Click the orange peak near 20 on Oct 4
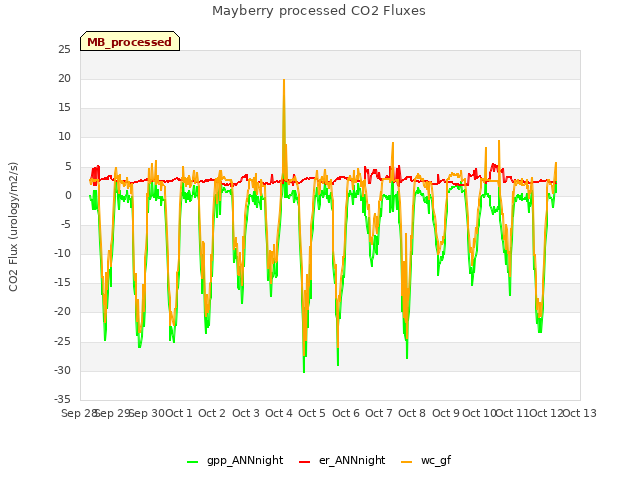This screenshot has height=480, width=640. click(284, 81)
